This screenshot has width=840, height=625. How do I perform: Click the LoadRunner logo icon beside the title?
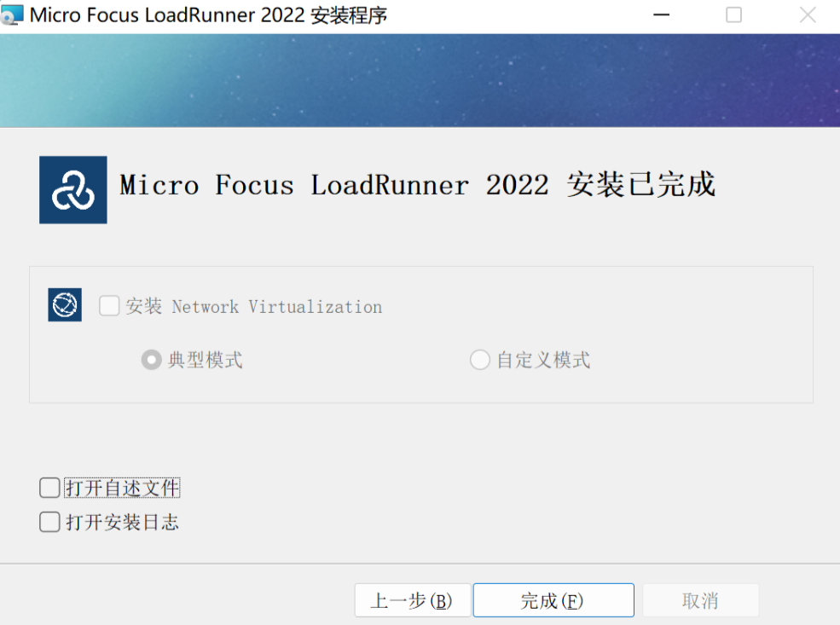pyautogui.click(x=72, y=189)
